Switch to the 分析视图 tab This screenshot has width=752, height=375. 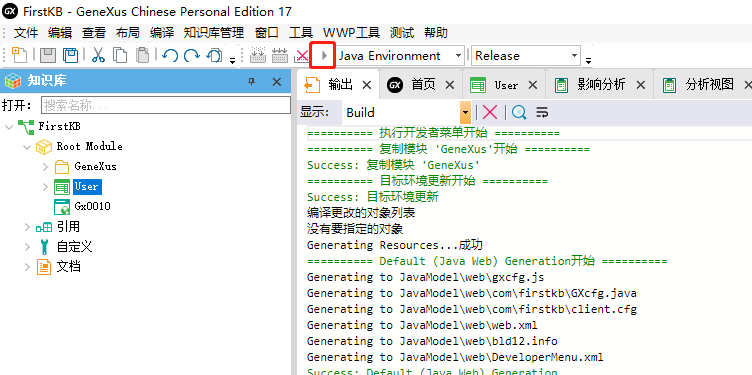tap(710, 85)
